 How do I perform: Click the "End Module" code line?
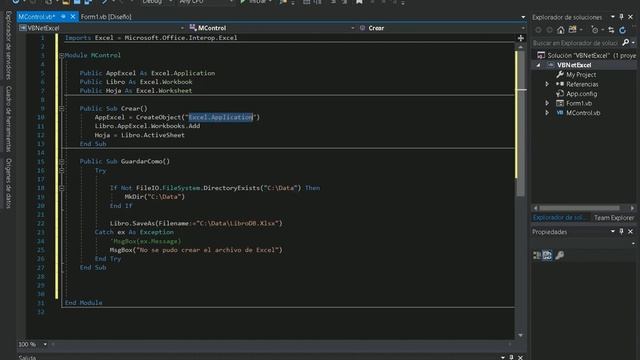tap(84, 303)
